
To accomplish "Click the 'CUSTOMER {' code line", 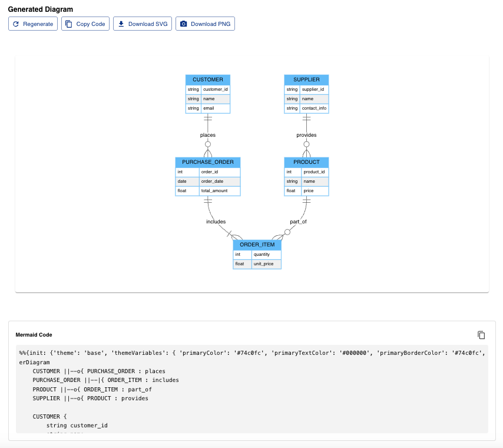I will click(x=49, y=417).
